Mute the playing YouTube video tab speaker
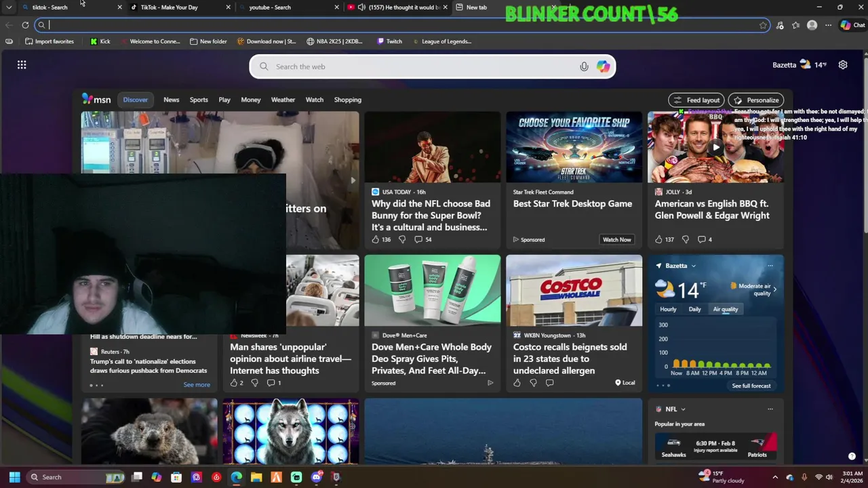 click(361, 7)
